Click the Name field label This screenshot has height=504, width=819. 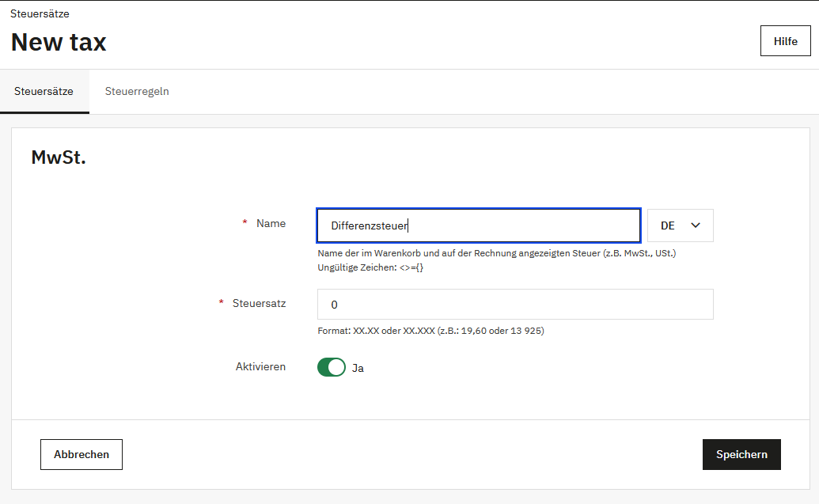271,224
